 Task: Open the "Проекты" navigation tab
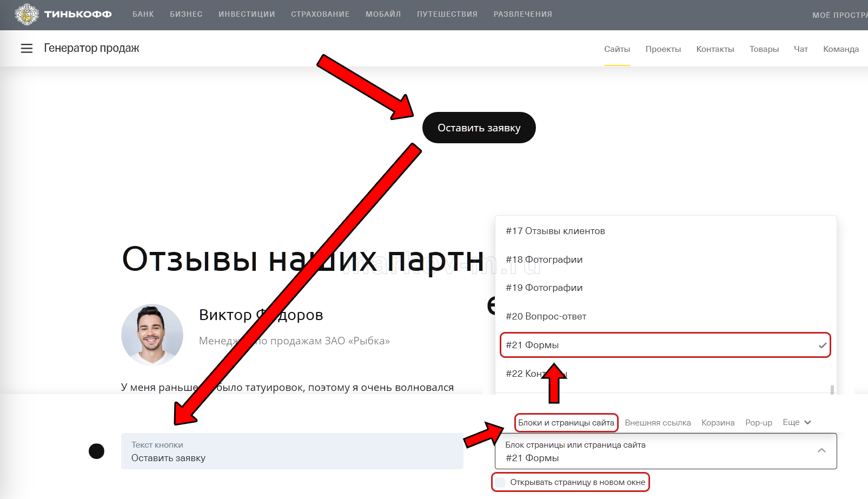[x=663, y=49]
